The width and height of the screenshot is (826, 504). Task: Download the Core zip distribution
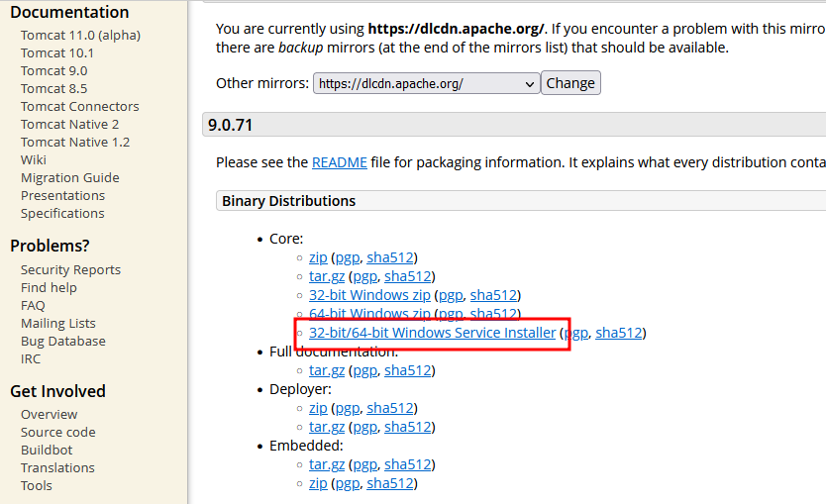click(318, 258)
